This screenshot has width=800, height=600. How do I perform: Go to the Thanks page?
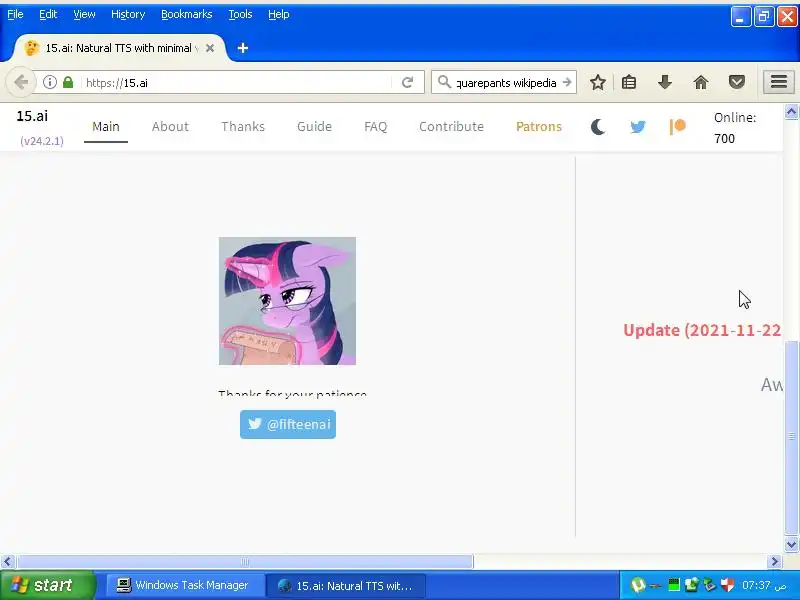(x=243, y=127)
